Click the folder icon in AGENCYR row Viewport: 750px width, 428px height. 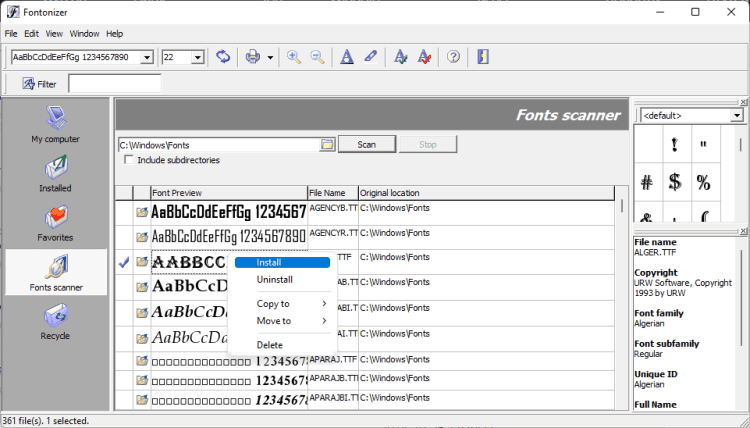pos(142,237)
